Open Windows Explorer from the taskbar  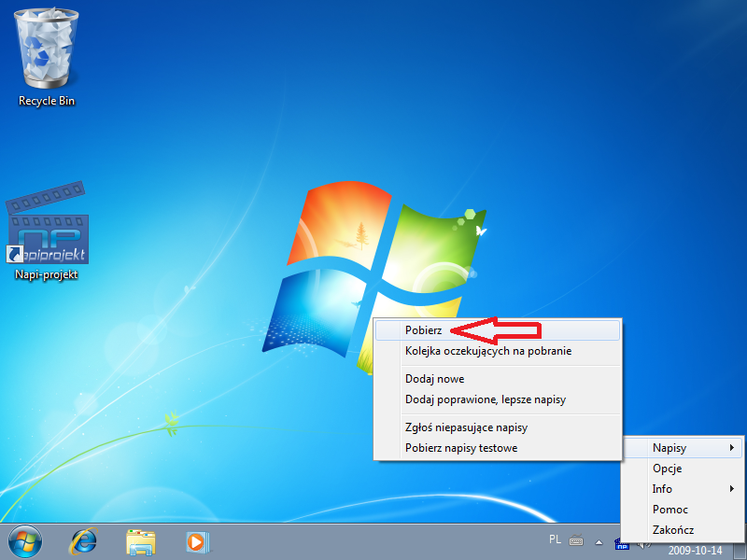coord(141,542)
